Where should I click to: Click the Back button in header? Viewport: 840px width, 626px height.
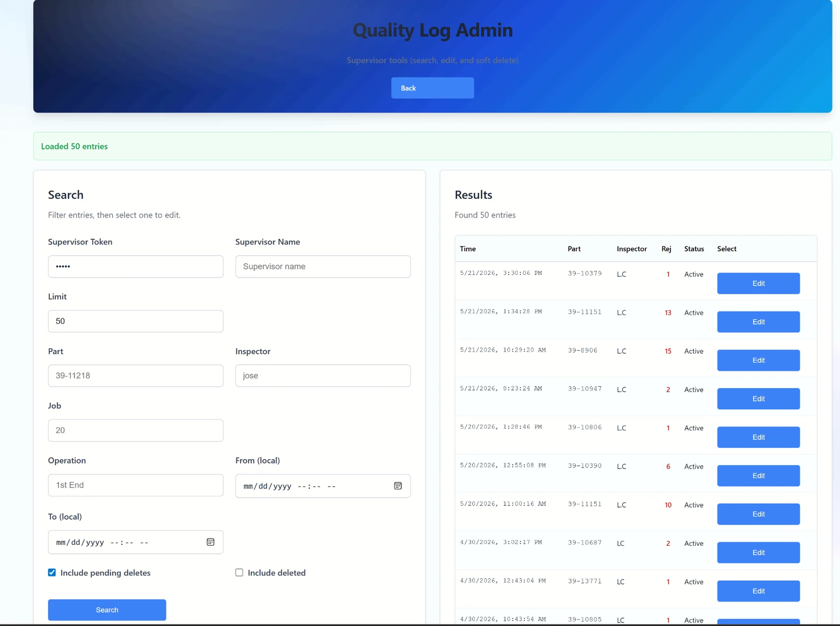(432, 88)
